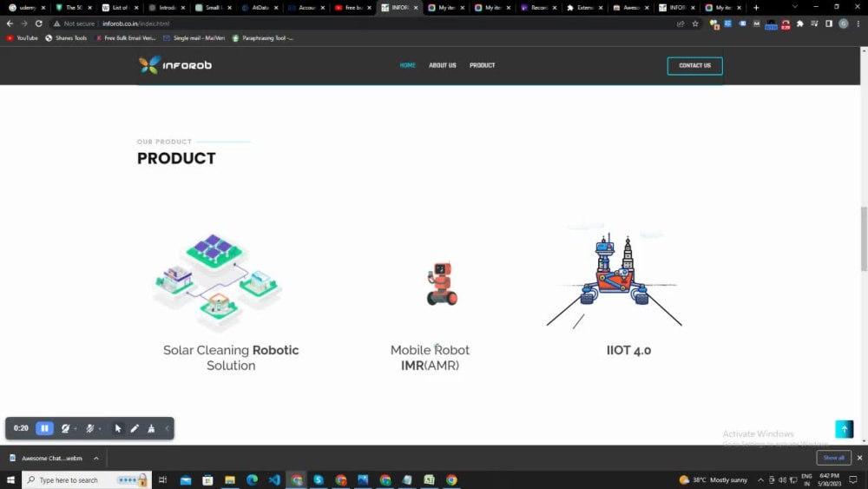Open the Chrome profile avatar
The height and width of the screenshot is (489, 868).
pos(843,23)
